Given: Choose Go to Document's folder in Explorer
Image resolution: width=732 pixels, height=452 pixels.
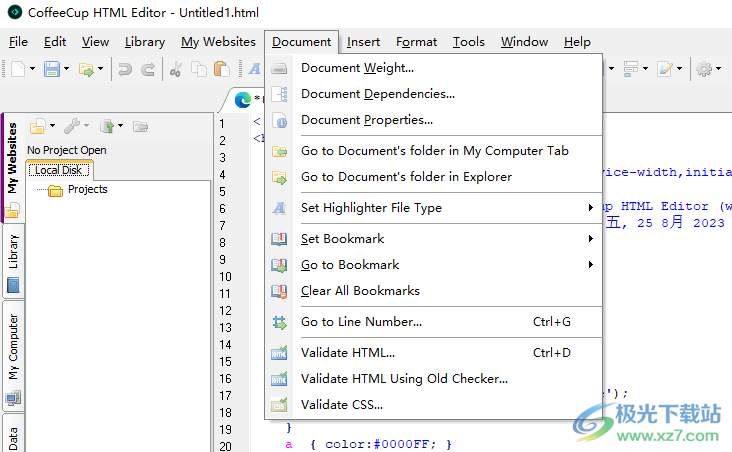Looking at the screenshot, I should pyautogui.click(x=433, y=177).
